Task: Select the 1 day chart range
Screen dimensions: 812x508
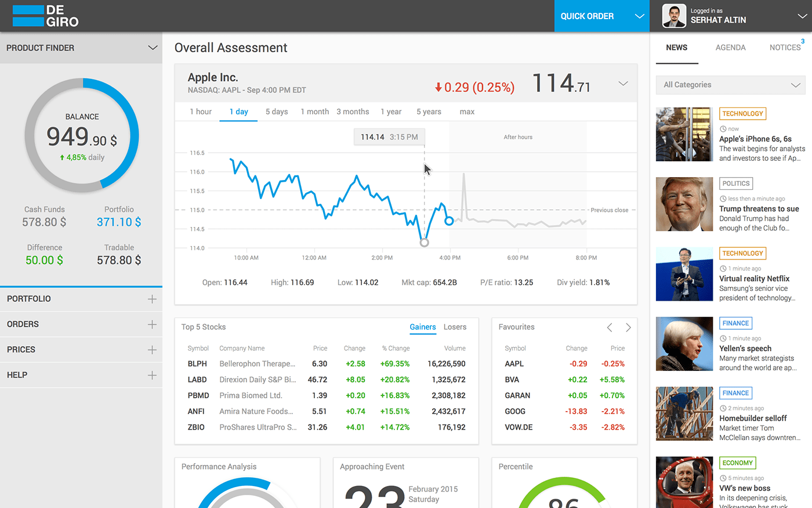Action: tap(238, 111)
